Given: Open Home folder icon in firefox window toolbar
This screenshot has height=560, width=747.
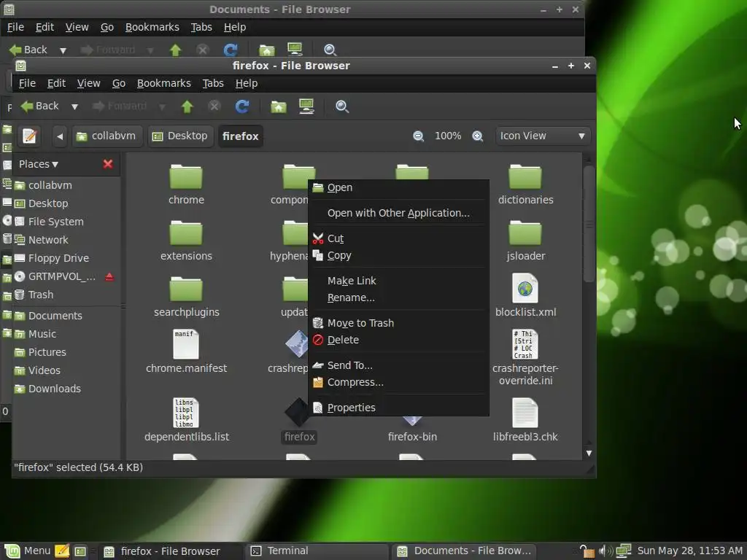Looking at the screenshot, I should click(x=279, y=106).
